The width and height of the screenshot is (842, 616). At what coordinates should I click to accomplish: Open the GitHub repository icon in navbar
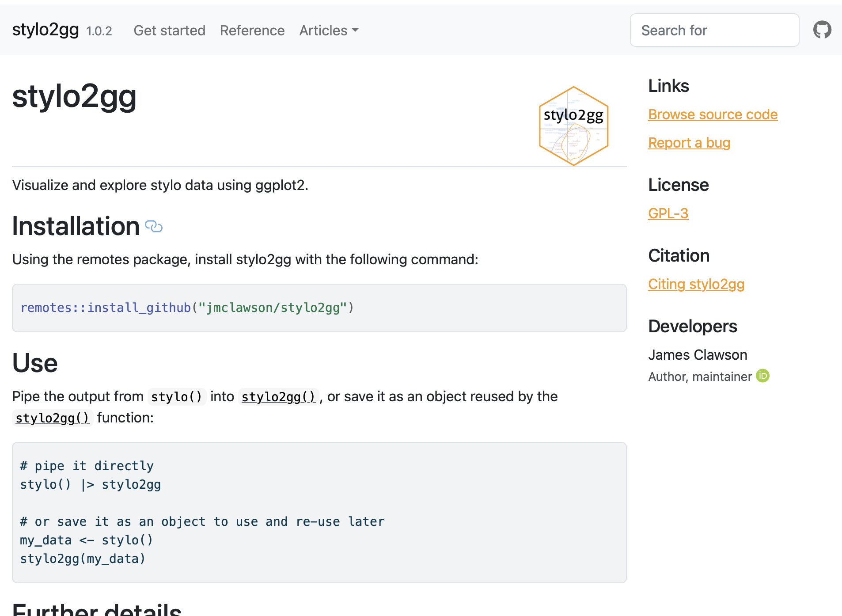click(822, 30)
